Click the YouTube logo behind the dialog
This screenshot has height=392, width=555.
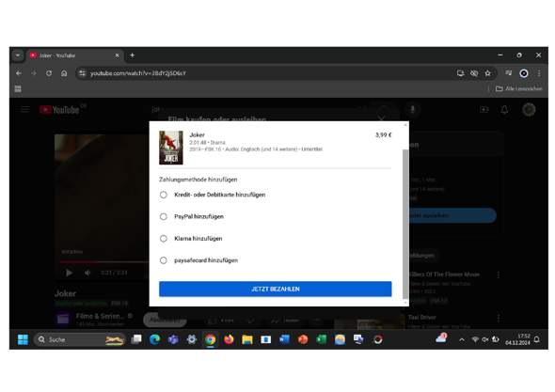[x=59, y=110]
